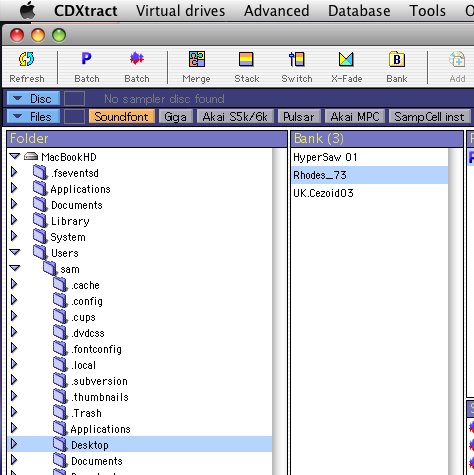Expand the .config folder

14,300
